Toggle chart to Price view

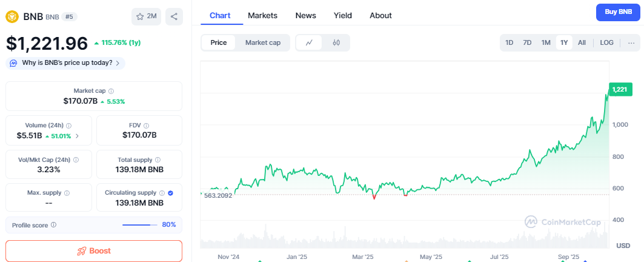[x=219, y=42]
